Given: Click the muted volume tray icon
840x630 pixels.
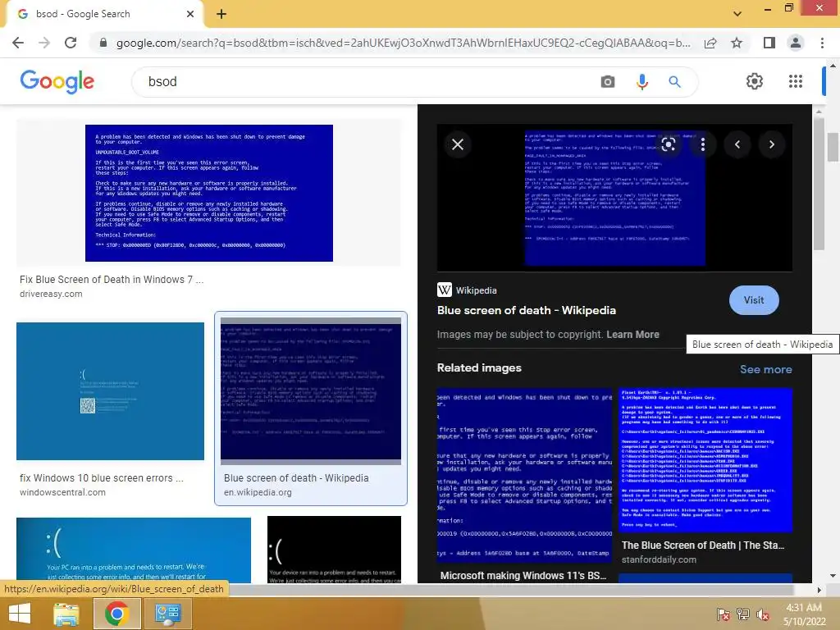Looking at the screenshot, I should coord(763,614).
